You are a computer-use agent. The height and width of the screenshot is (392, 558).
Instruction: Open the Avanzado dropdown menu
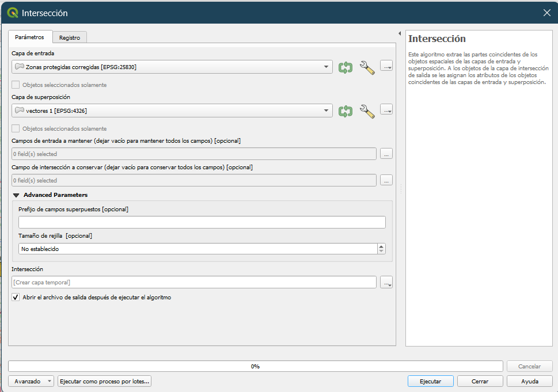(31, 381)
